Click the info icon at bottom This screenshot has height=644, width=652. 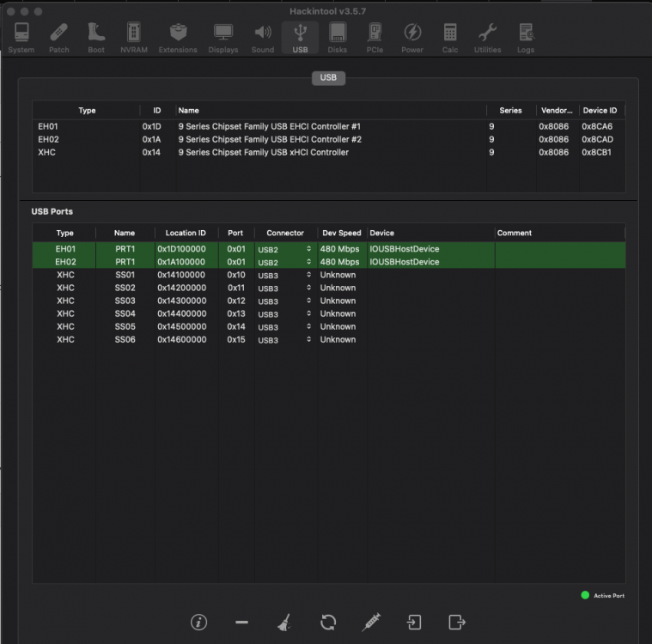[x=198, y=623]
